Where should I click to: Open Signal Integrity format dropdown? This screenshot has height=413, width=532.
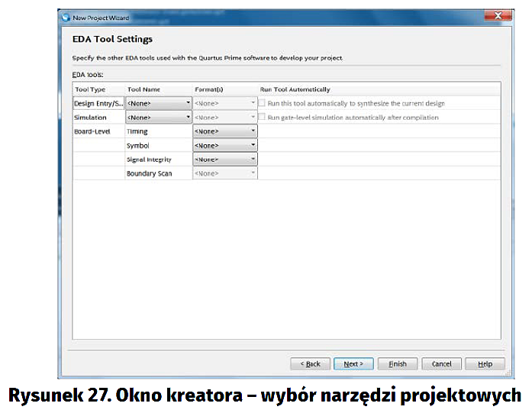click(225, 160)
